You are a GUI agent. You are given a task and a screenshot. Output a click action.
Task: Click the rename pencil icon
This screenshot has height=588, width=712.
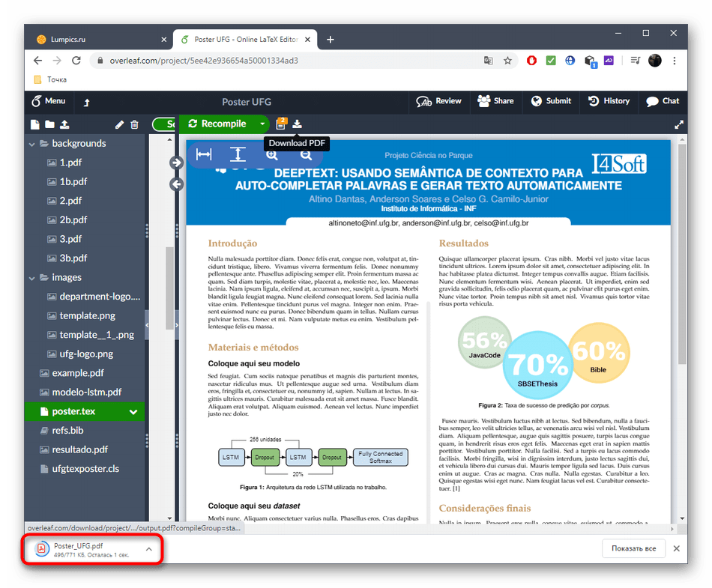[119, 124]
